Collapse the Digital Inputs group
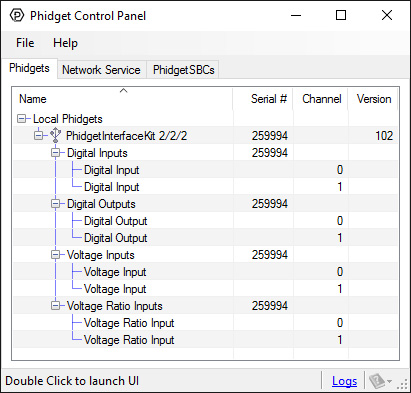This screenshot has width=411, height=393. coord(56,153)
